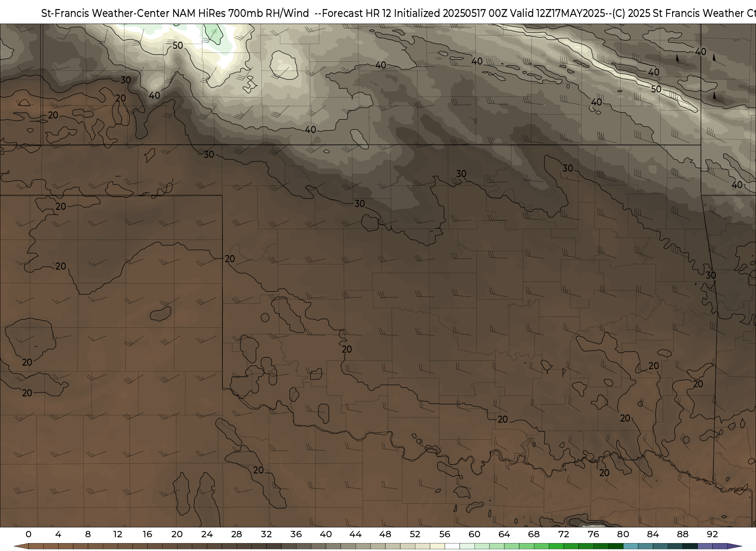This screenshot has height=551, width=756.
Task: Click the colorbar tick label "16"
Action: click(147, 534)
